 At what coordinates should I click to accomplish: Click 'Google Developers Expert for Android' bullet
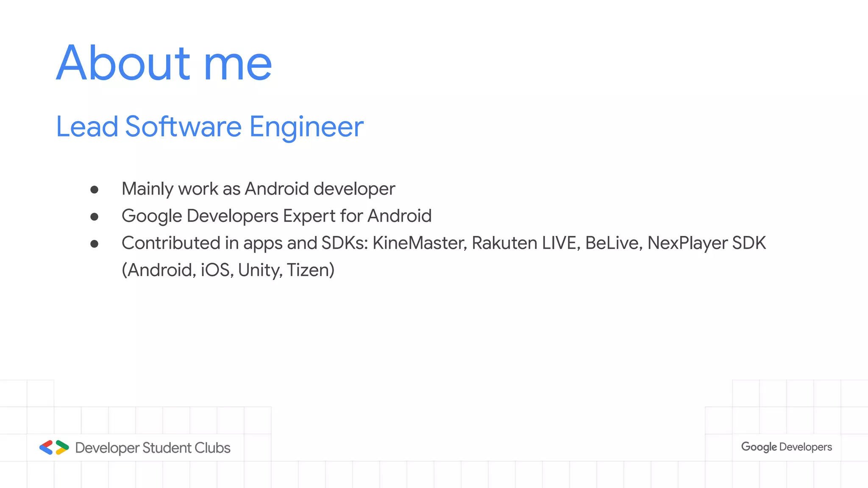click(276, 216)
